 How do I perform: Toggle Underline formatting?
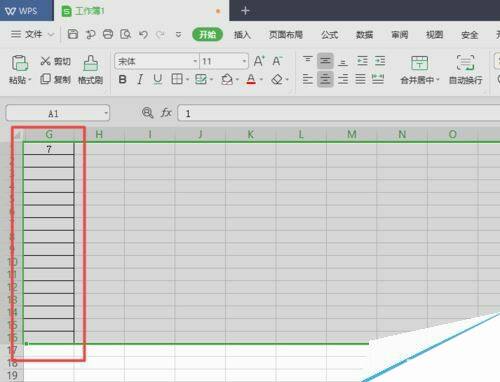pos(158,79)
